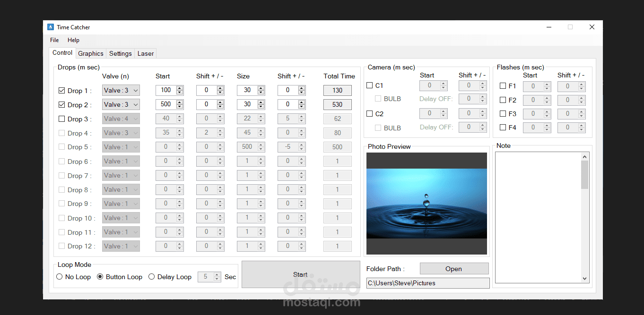The height and width of the screenshot is (315, 644).
Task: Click inside the Note text area
Action: pos(538,217)
